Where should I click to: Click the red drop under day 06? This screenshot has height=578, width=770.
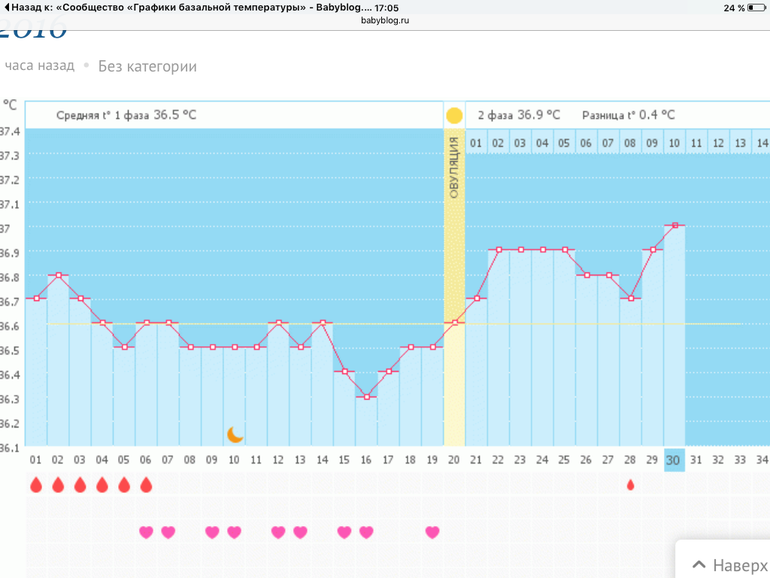146,485
